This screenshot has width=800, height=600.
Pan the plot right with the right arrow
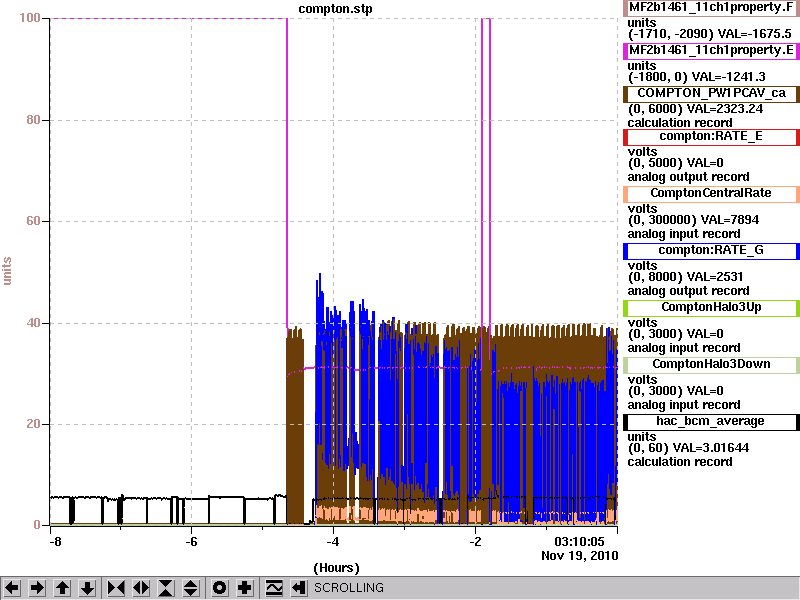(37, 588)
